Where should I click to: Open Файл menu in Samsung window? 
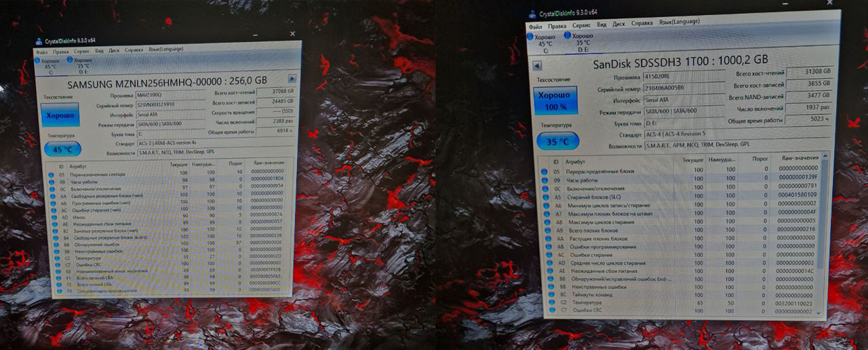pyautogui.click(x=42, y=51)
